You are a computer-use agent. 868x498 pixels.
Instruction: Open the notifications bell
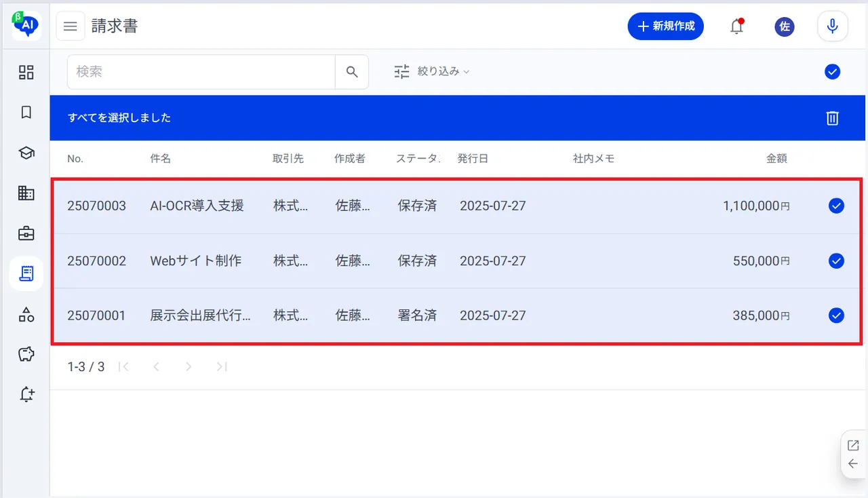coord(736,26)
